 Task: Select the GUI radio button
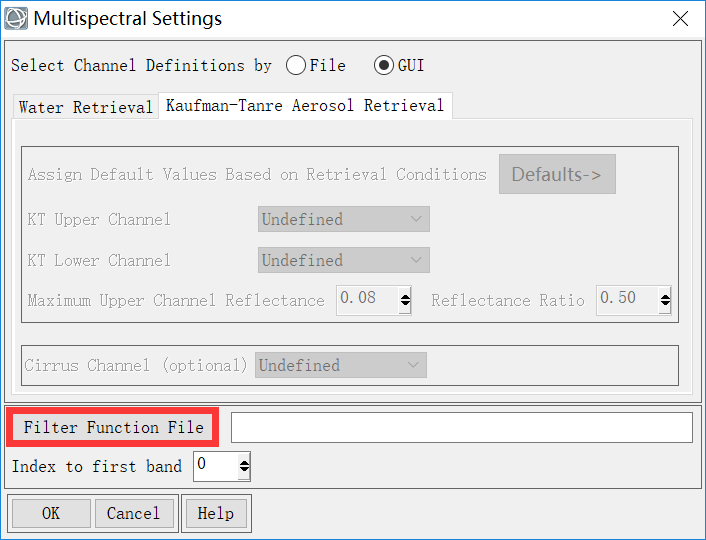[x=384, y=66]
